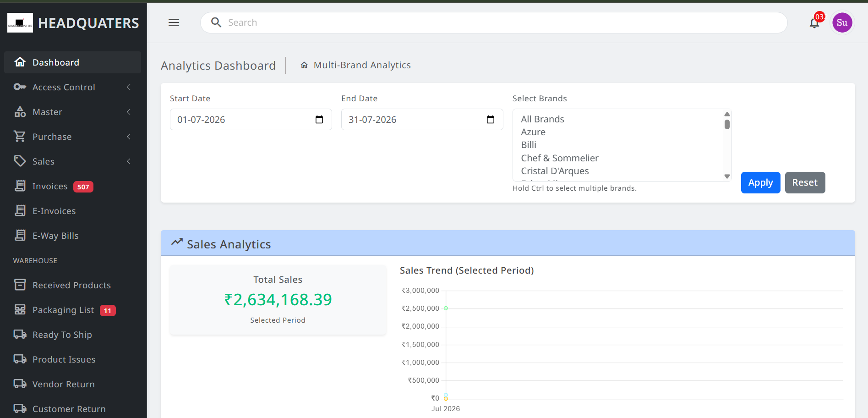Click the Headquaters company logo image
The width and height of the screenshot is (868, 418).
(20, 23)
